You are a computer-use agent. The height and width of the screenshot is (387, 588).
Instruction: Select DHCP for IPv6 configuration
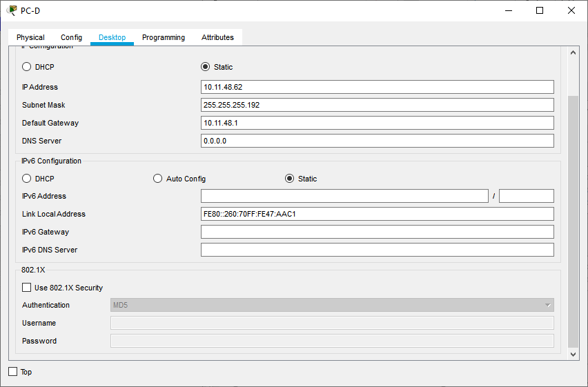pos(27,179)
